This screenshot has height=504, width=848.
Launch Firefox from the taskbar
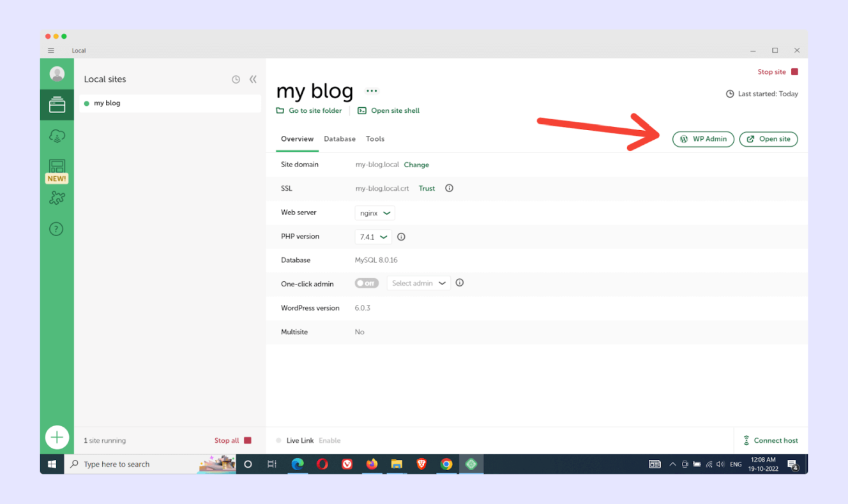(x=372, y=464)
